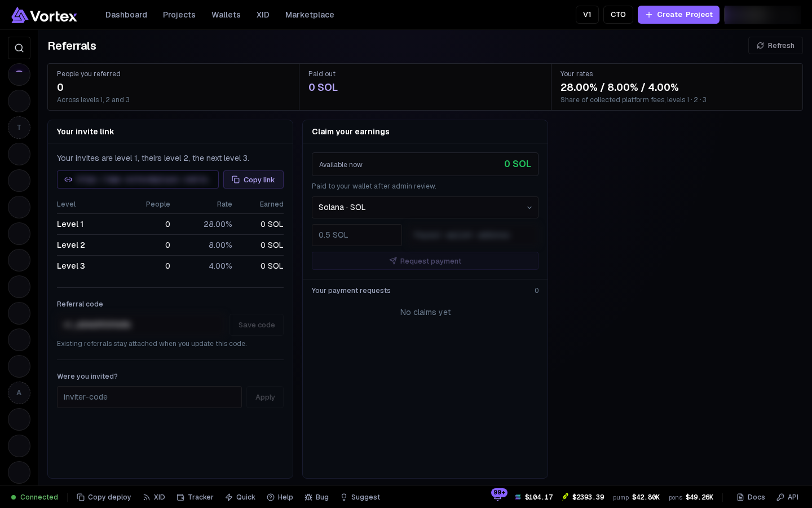Open XID in top navigation

tap(263, 15)
